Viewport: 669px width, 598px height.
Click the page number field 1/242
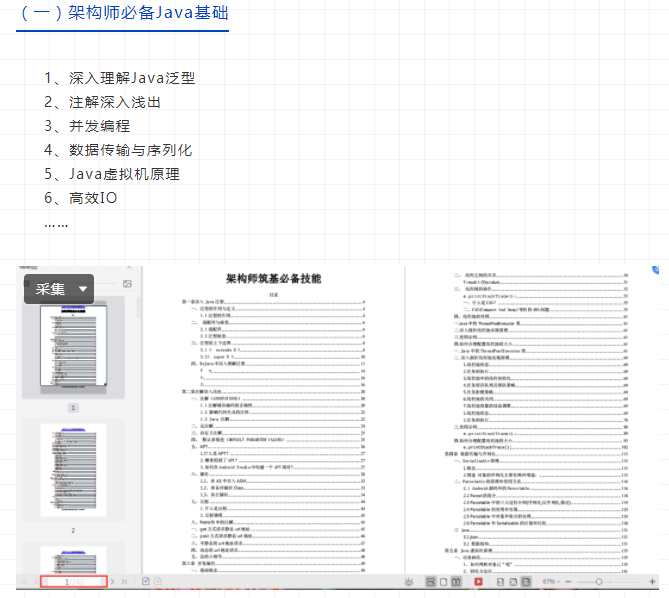click(73, 581)
